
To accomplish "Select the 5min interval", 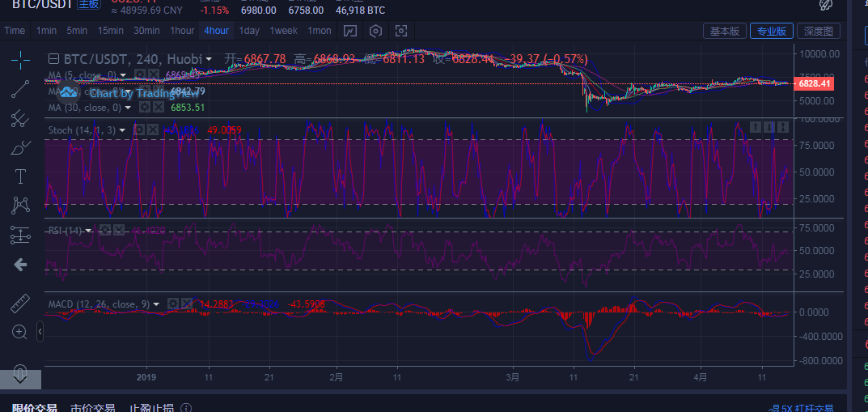I will (x=77, y=31).
